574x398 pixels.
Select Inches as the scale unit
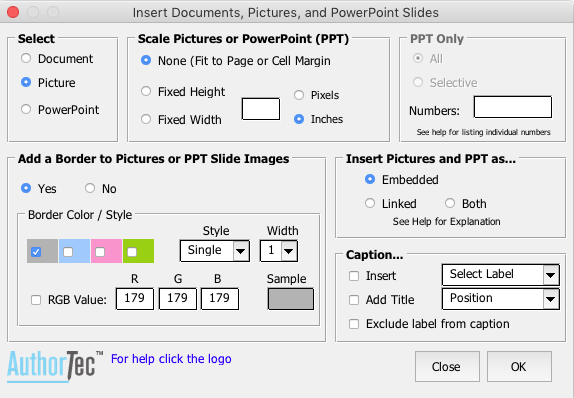[x=299, y=119]
